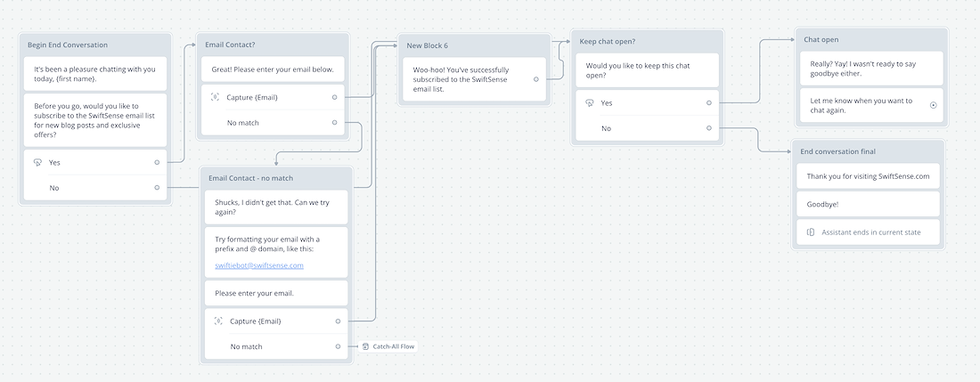Select the New Block 6 header
980x382 pixels.
coord(474,45)
